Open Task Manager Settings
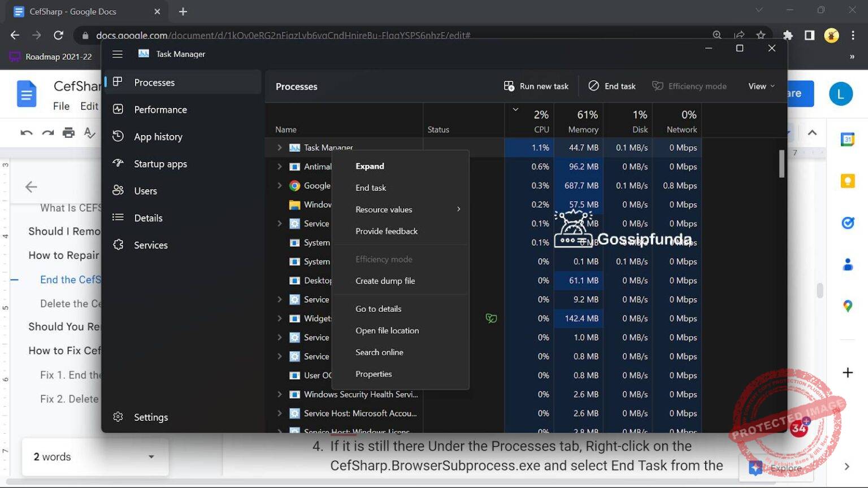This screenshot has height=488, width=868. click(x=151, y=417)
